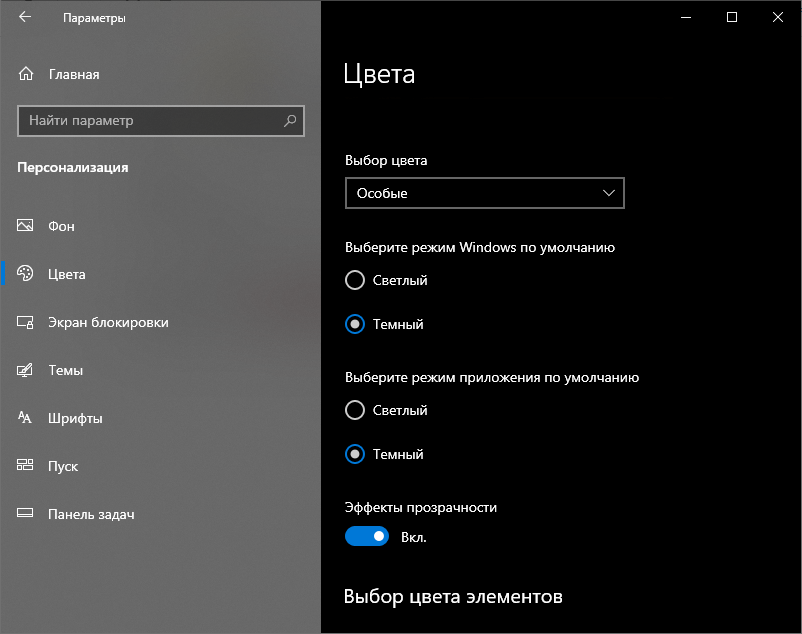Click the Фон picture icon in the sidebar
This screenshot has height=634, width=802.
pyautogui.click(x=26, y=226)
